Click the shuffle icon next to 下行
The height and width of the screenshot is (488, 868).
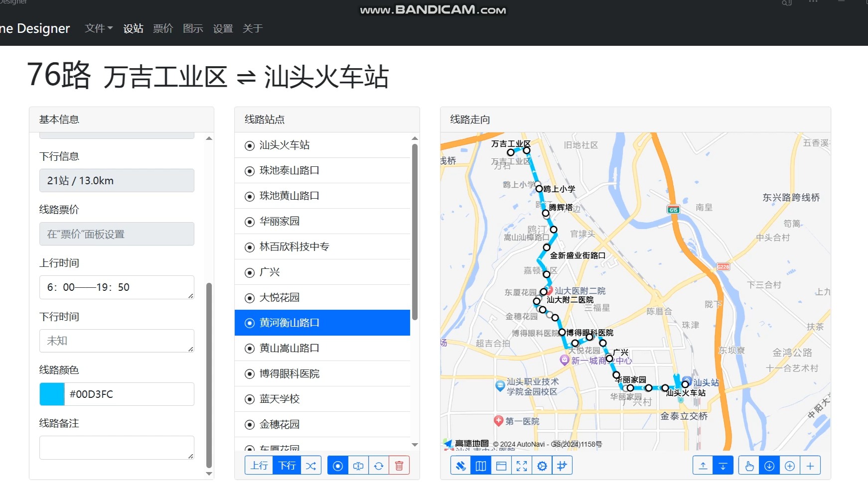[311, 465]
